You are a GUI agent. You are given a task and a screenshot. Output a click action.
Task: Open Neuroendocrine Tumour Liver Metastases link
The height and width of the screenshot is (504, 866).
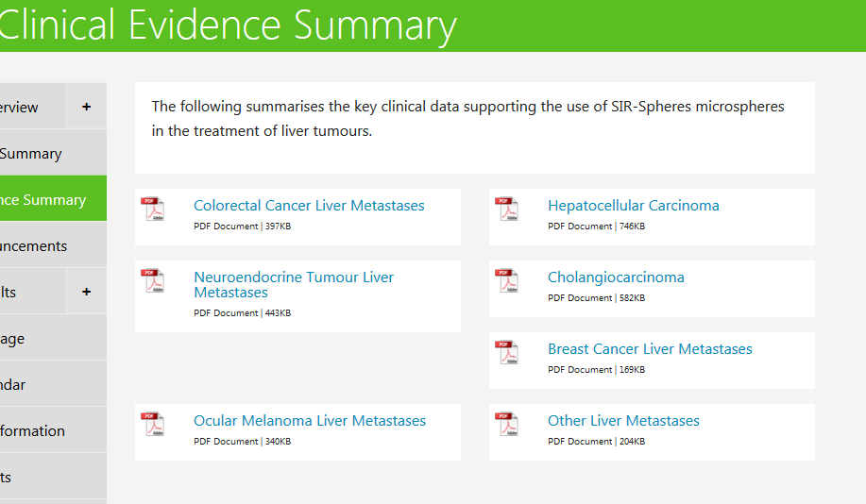point(294,284)
